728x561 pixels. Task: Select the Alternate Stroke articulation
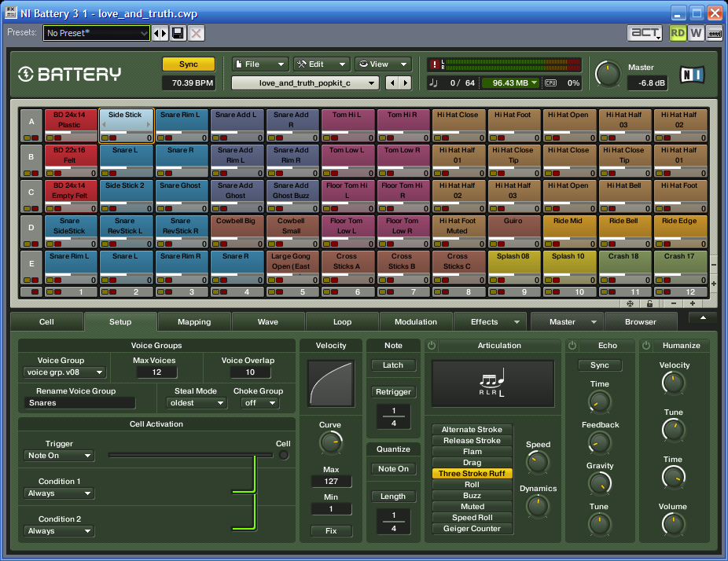pos(472,429)
